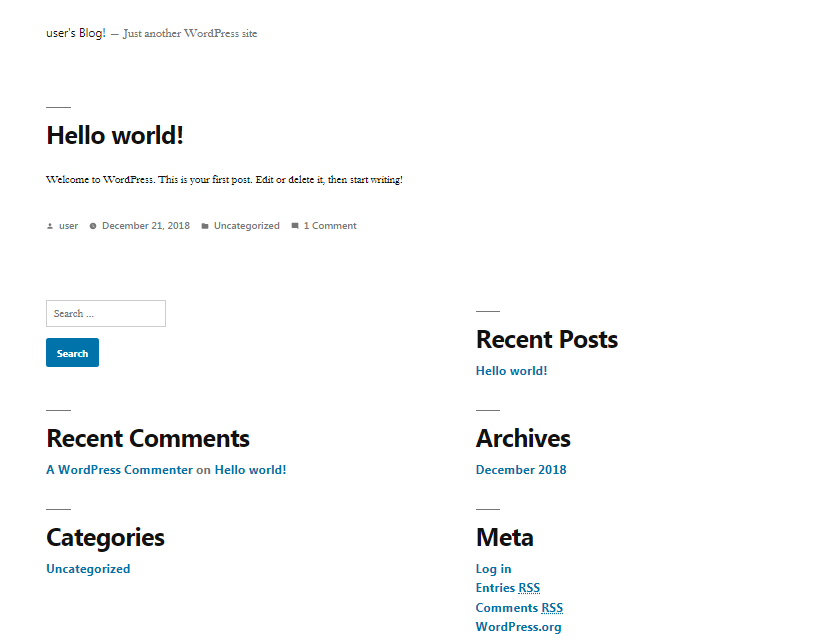Open the December 21, 2018 post date link
This screenshot has width=828, height=641.
click(x=146, y=226)
